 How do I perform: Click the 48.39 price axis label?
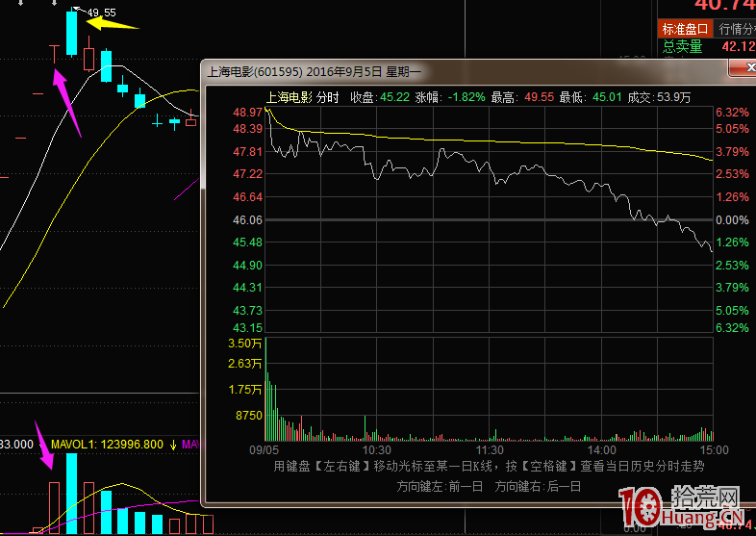pos(248,129)
